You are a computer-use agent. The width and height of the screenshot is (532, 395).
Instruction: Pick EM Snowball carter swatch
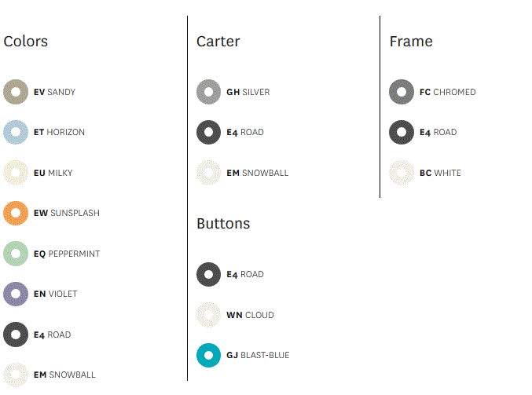tap(209, 173)
